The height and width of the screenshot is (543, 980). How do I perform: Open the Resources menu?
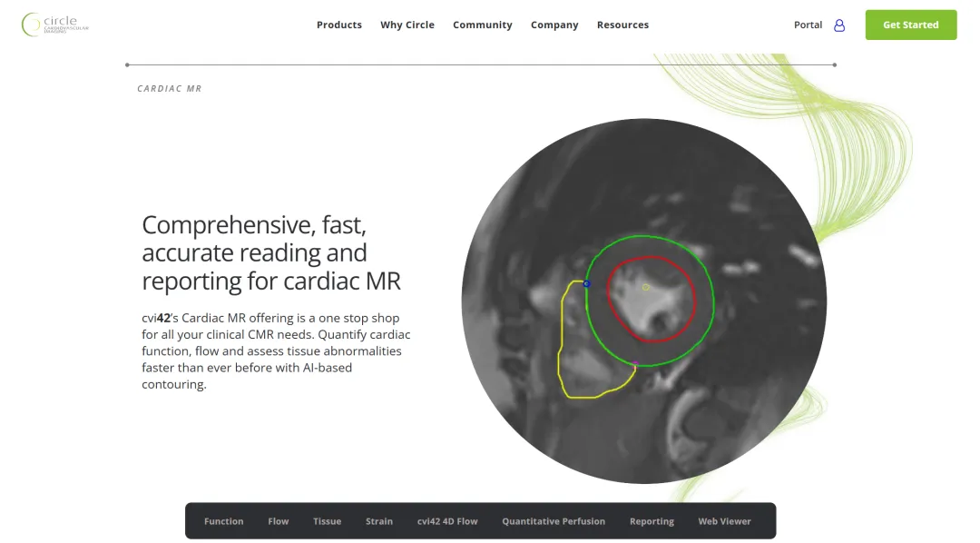point(622,25)
